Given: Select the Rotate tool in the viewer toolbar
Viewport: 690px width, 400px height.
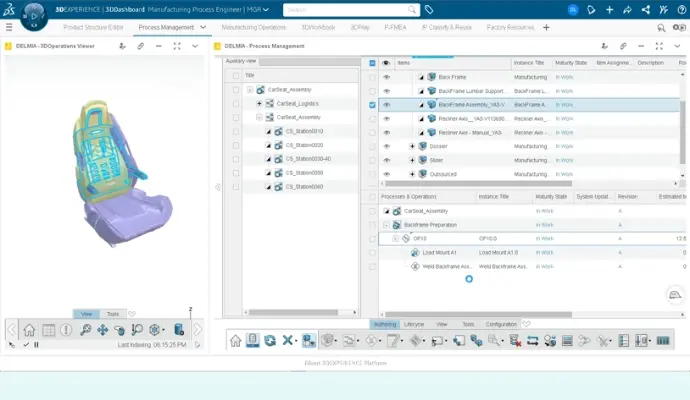Looking at the screenshot, I should coord(119,330).
